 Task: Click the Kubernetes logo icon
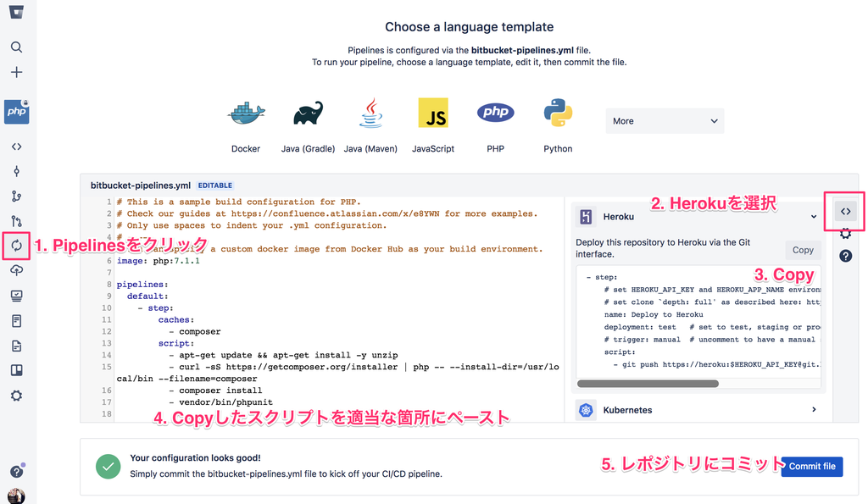pos(586,410)
